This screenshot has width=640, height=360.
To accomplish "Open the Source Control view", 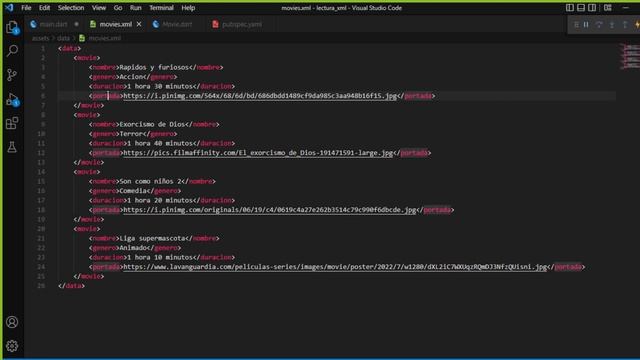I will click(12, 75).
